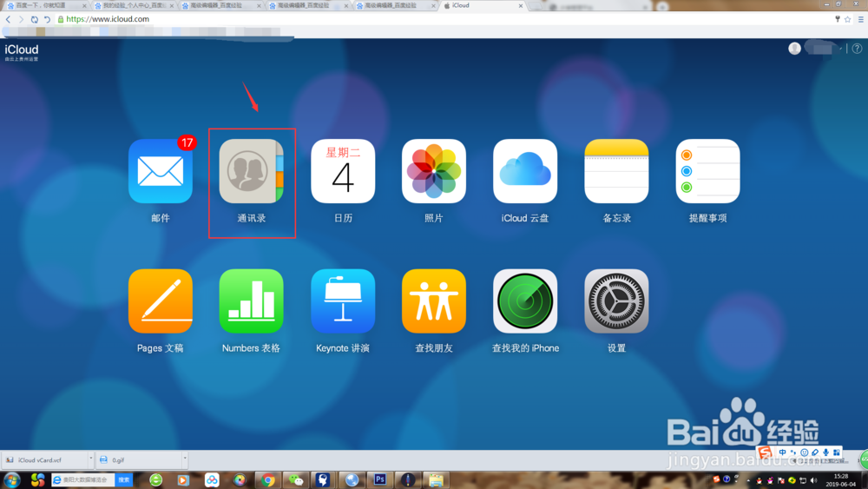868x489 pixels.
Task: Click the undo arrow beside refresh
Action: pyautogui.click(x=47, y=19)
